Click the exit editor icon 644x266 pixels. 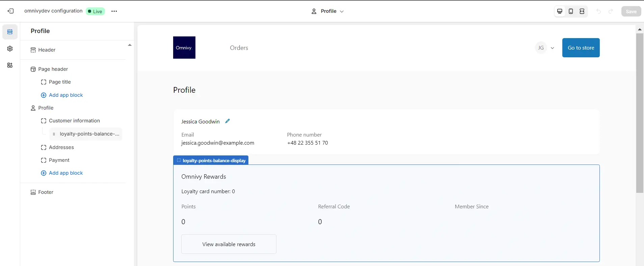pyautogui.click(x=10, y=11)
